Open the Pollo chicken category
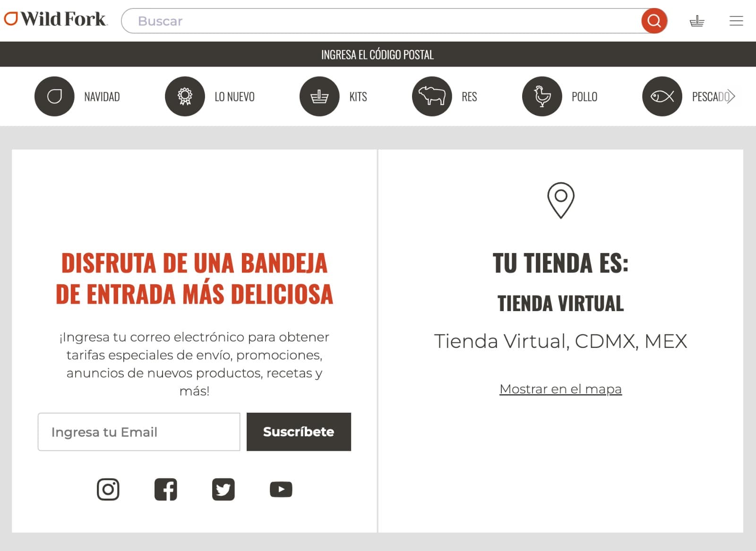Viewport: 756px width, 551px height. 541,96
